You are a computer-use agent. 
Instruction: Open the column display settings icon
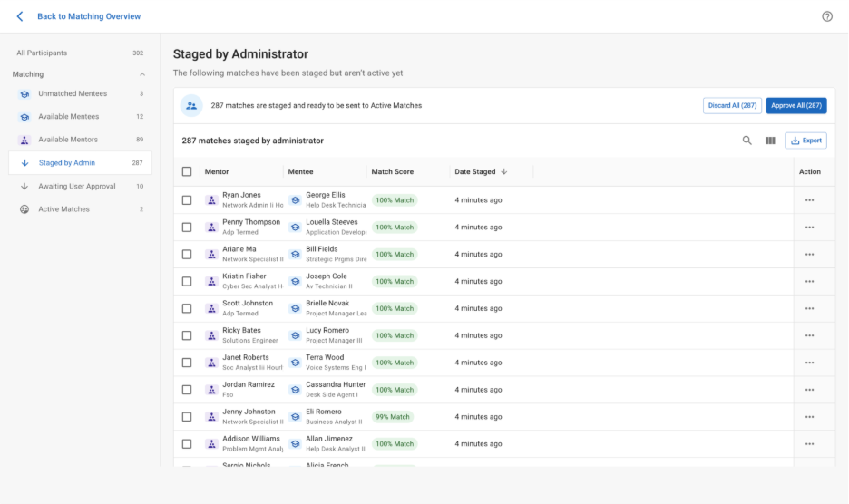point(770,141)
